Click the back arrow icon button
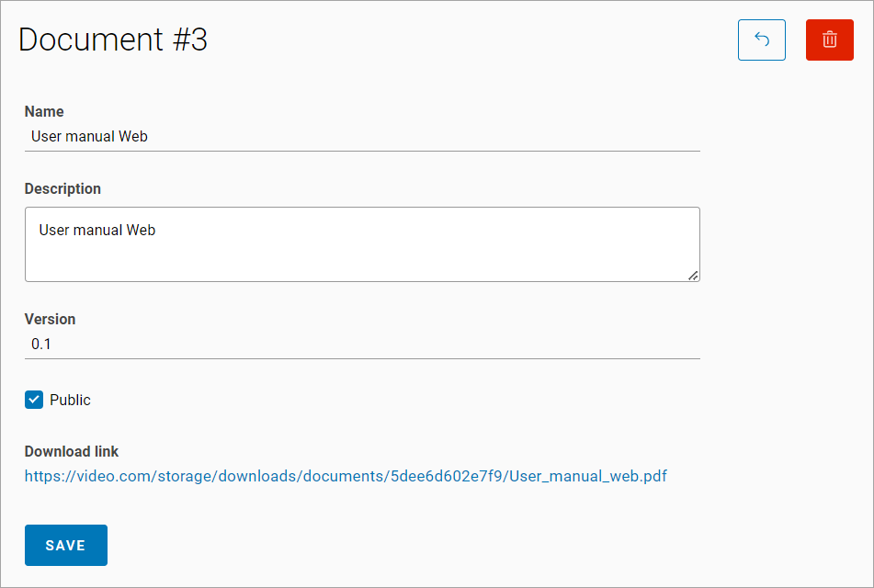 pos(761,40)
